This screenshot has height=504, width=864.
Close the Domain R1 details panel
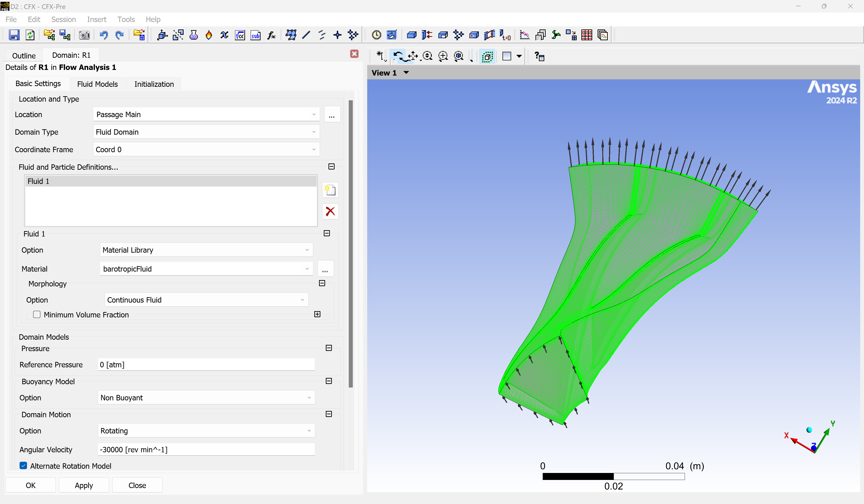coord(354,54)
